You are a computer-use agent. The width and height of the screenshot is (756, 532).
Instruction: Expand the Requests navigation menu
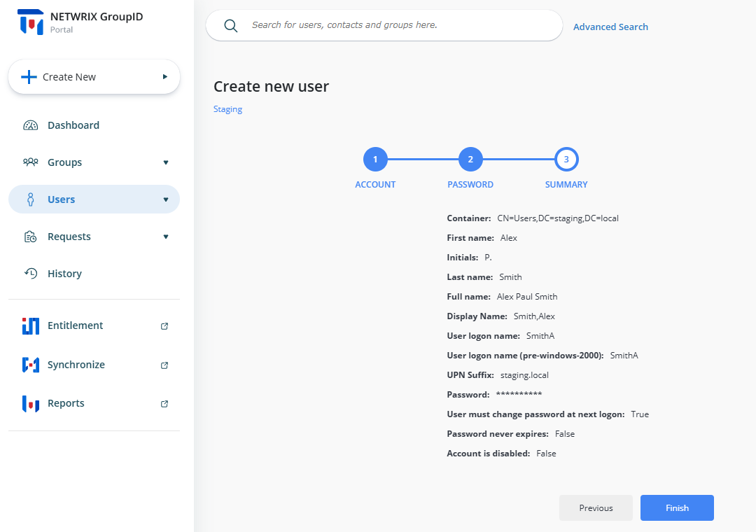click(165, 236)
